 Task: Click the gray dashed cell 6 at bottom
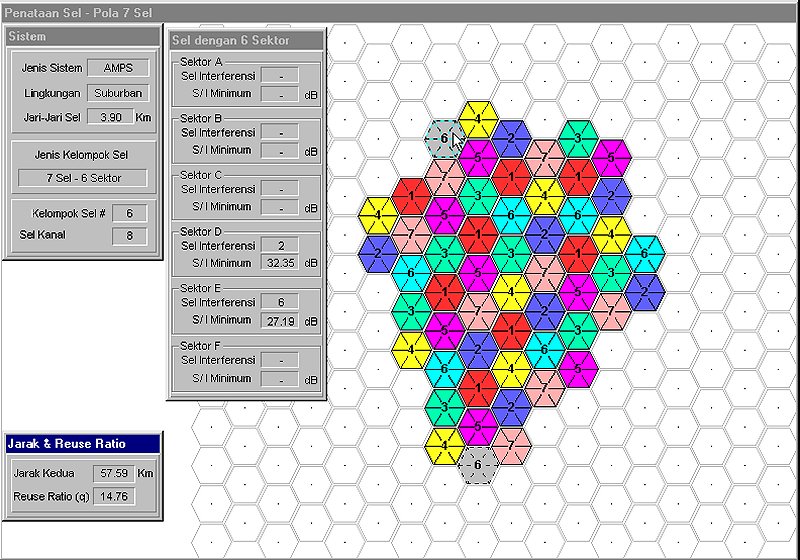478,464
